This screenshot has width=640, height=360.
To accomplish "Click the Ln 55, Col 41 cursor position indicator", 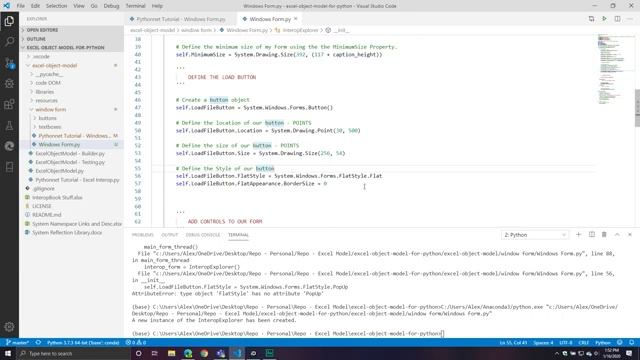I will click(x=513, y=342).
